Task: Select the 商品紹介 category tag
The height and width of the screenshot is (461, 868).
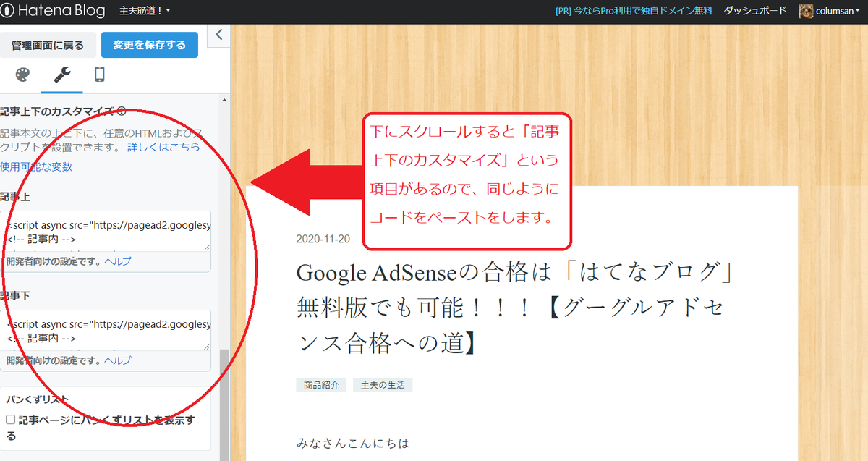Action: [x=321, y=385]
